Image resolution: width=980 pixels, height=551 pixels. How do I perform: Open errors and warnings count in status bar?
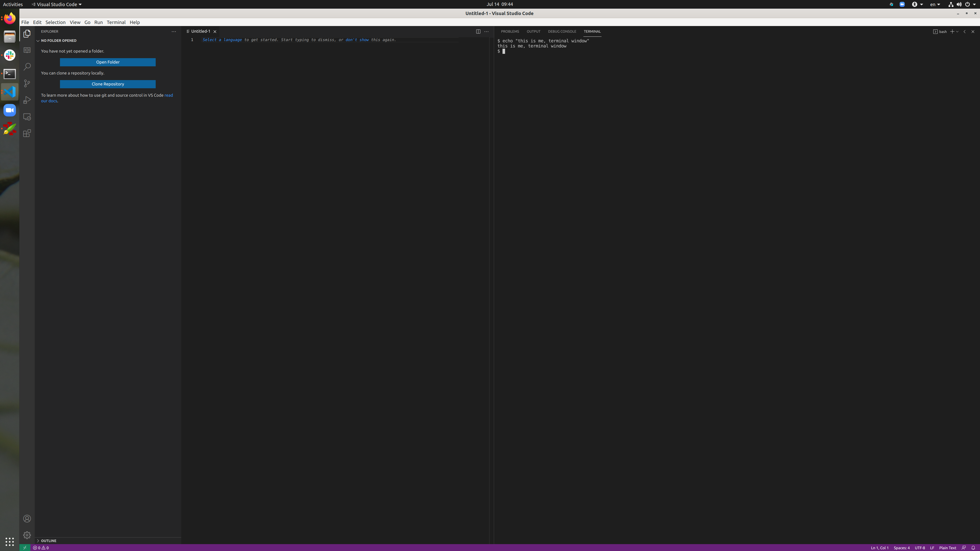(x=41, y=548)
